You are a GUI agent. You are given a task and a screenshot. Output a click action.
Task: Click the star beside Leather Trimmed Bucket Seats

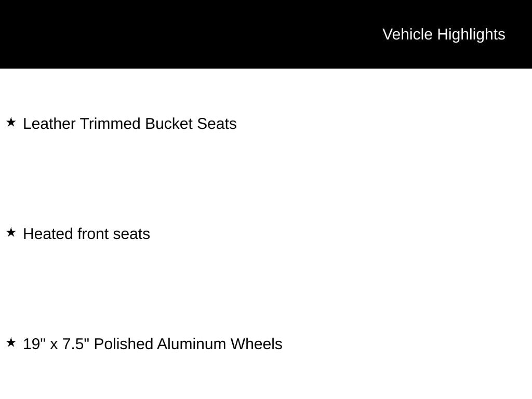pyautogui.click(x=11, y=123)
